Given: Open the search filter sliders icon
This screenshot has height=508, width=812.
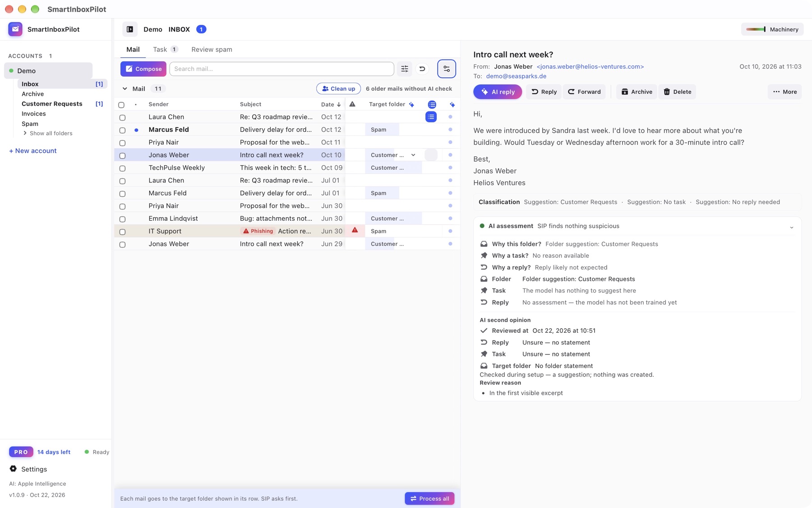Looking at the screenshot, I should click(405, 69).
